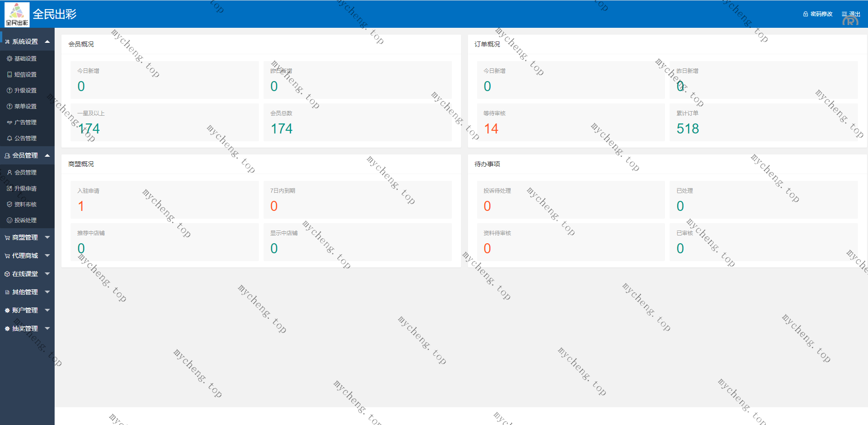Screen dimensions: 868x425
Task: Click the phone icon beside 短信设置
Action: [x=10, y=75]
